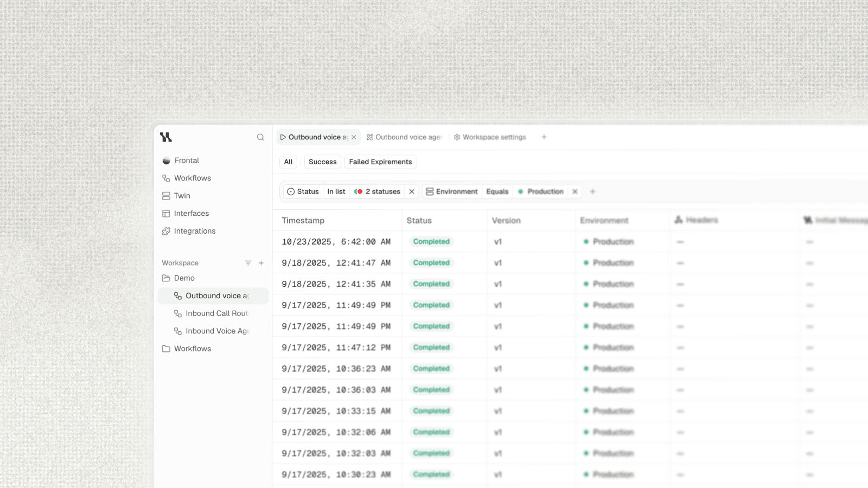This screenshot has height=488, width=868.
Task: Open the Workspace settings tab
Action: (x=490, y=137)
